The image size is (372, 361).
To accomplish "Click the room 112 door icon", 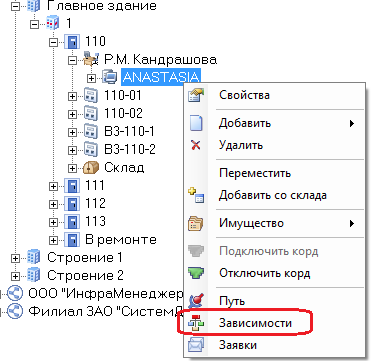I will [x=72, y=204].
